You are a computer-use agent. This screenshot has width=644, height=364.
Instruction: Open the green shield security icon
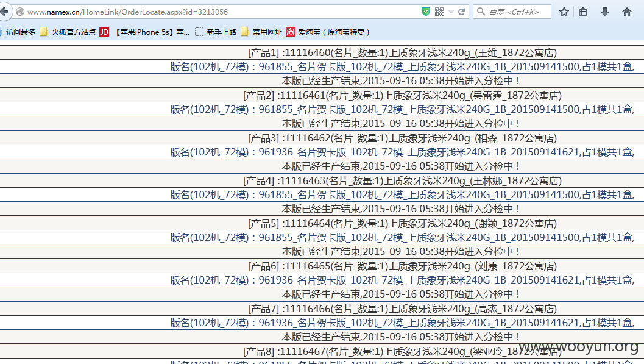click(x=426, y=12)
